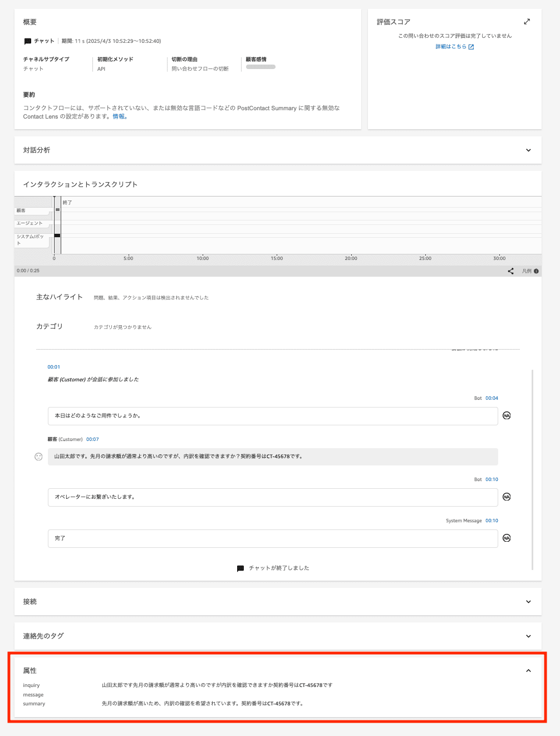
Task: Click the N/A sentiment icon beside 本日はどのような message
Action: [507, 415]
